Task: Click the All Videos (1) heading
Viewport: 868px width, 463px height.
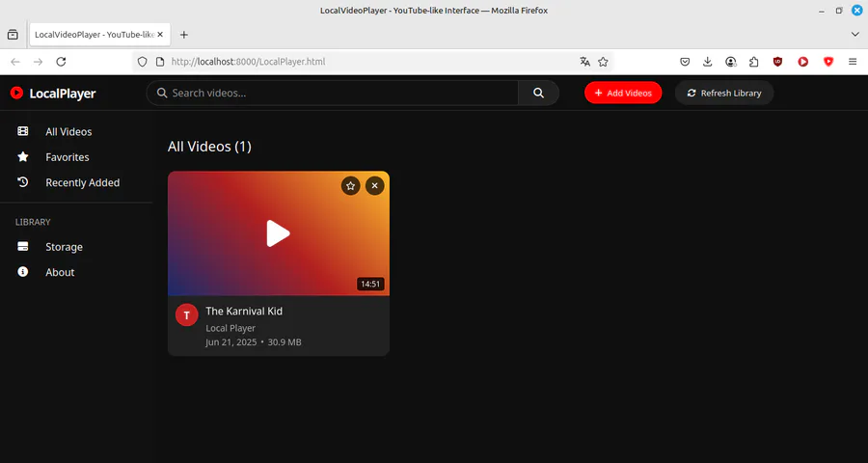Action: click(x=210, y=147)
